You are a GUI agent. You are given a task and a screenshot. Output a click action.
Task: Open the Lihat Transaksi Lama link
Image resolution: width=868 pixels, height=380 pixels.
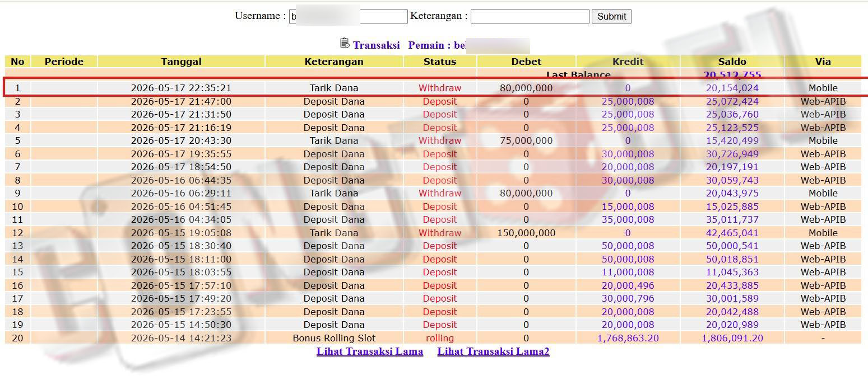[370, 351]
